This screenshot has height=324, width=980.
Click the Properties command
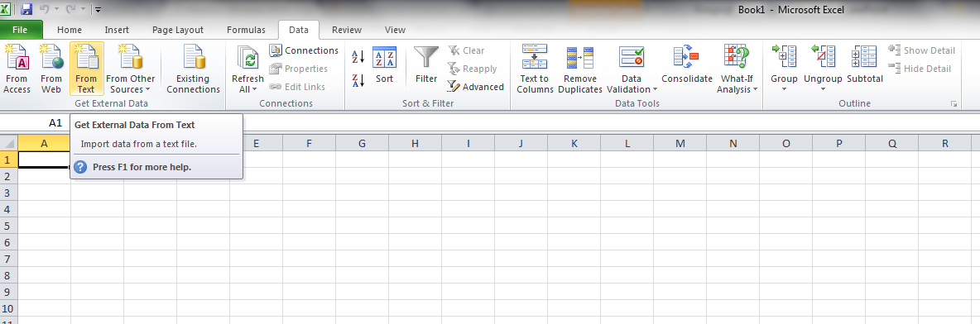(298, 69)
